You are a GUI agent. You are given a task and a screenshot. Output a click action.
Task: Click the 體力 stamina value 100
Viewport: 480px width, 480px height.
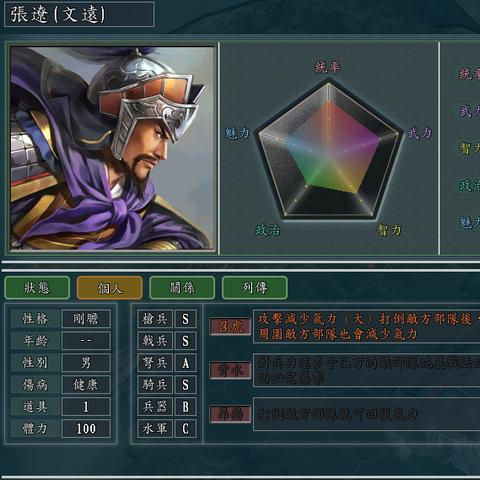tap(86, 429)
